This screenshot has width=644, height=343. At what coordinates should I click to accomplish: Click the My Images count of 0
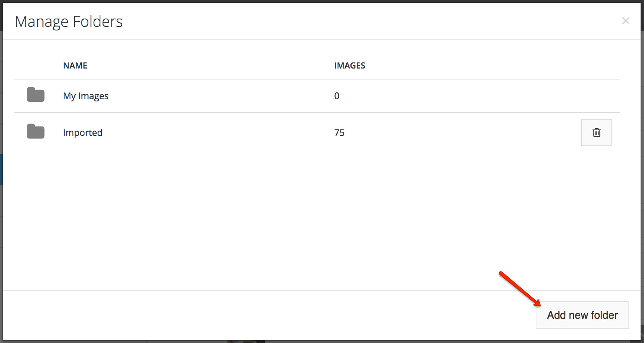point(336,96)
